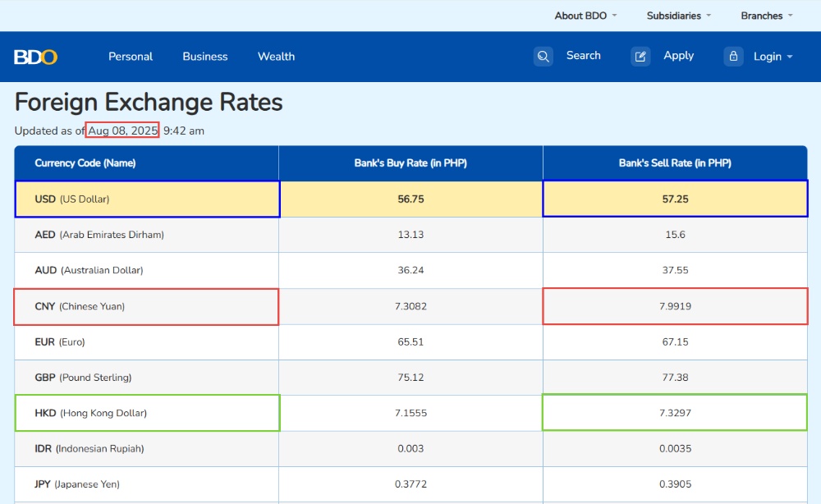Click the Login padlock icon
This screenshot has width=821, height=504.
point(733,57)
